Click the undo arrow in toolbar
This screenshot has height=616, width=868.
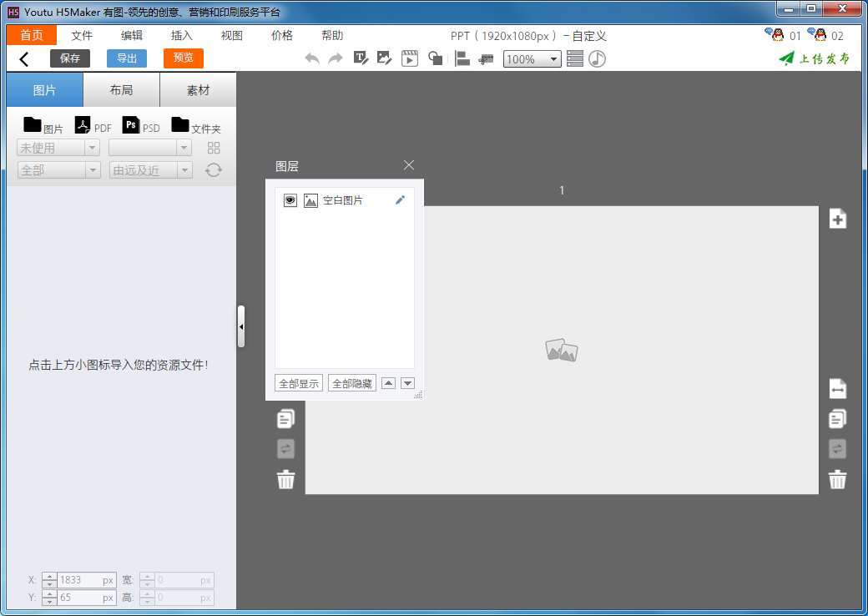click(312, 58)
